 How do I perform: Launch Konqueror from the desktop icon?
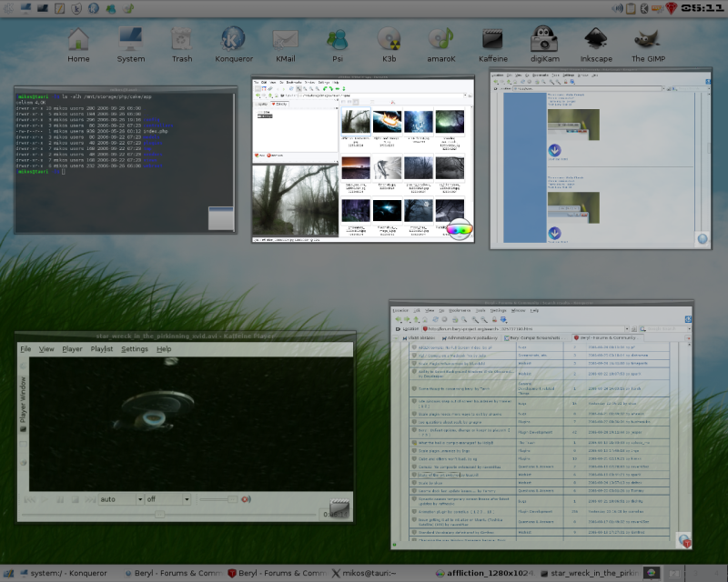pyautogui.click(x=234, y=45)
